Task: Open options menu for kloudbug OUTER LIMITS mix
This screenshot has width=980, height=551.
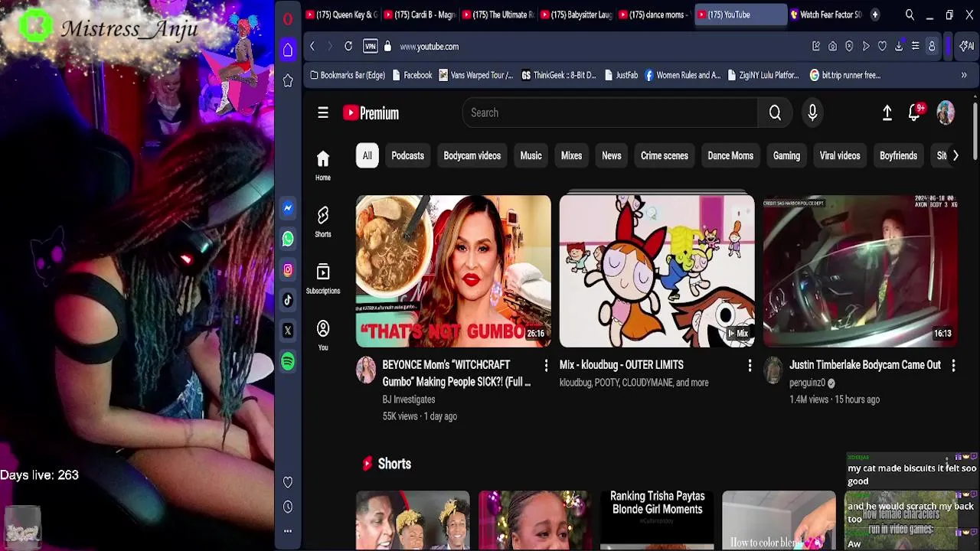Action: [x=750, y=366]
